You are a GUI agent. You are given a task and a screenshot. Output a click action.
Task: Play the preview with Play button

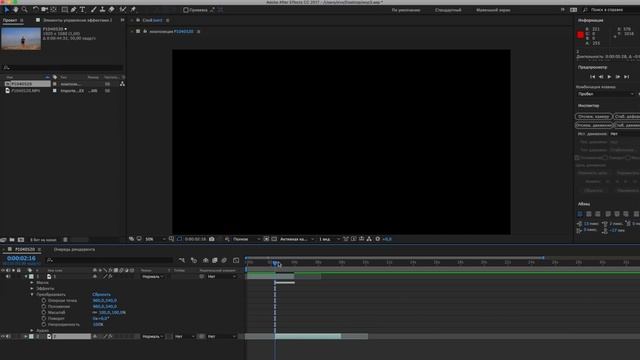point(609,77)
